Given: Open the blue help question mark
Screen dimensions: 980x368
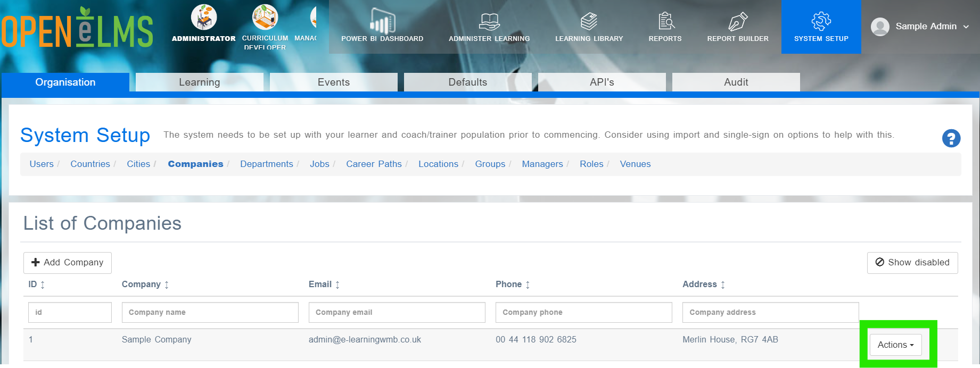Looking at the screenshot, I should pyautogui.click(x=951, y=138).
